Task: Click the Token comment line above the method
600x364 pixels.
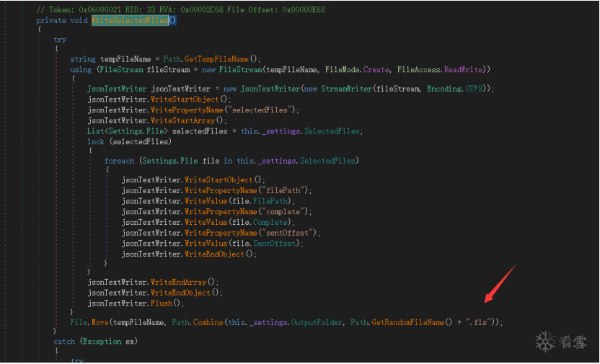Action: point(180,9)
